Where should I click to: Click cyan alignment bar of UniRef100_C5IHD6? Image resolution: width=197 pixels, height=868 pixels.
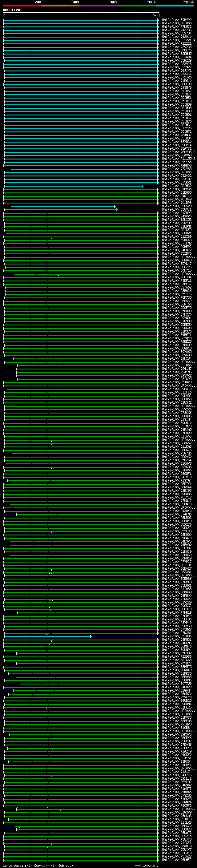point(48,636)
